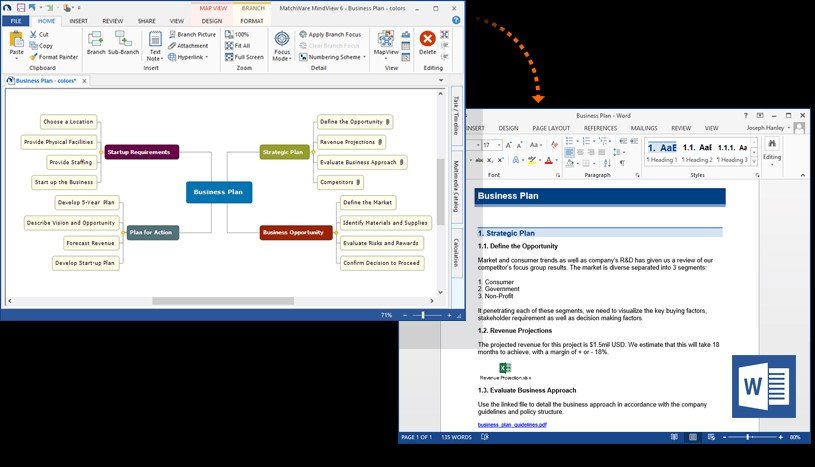Open MindView help question mark icon
The height and width of the screenshot is (467, 815).
tap(456, 20)
